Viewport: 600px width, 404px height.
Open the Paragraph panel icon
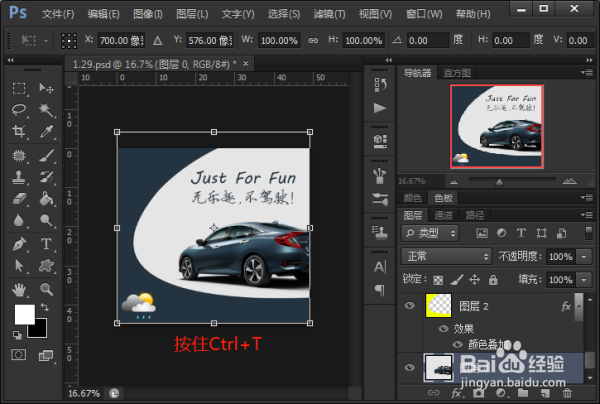coord(380,290)
